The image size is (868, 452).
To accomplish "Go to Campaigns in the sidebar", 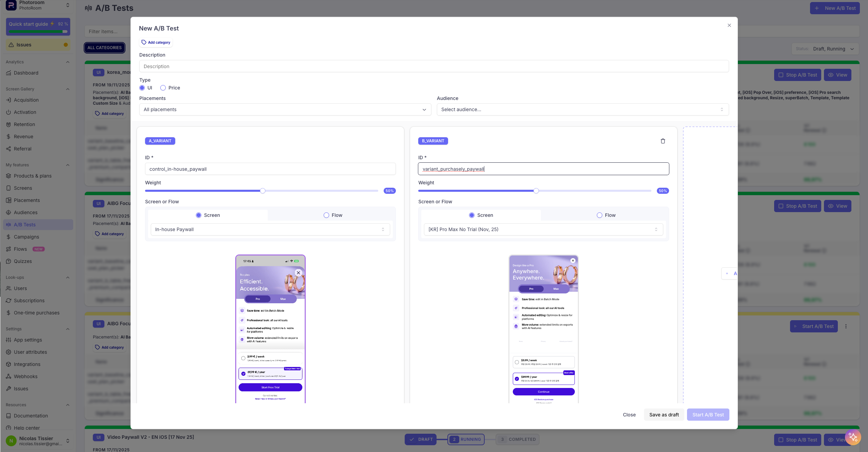I will (26, 237).
